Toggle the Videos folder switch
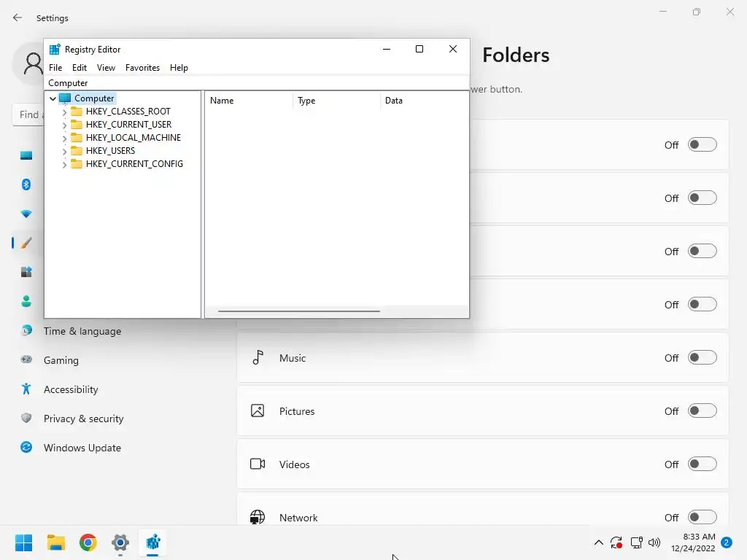 click(703, 464)
